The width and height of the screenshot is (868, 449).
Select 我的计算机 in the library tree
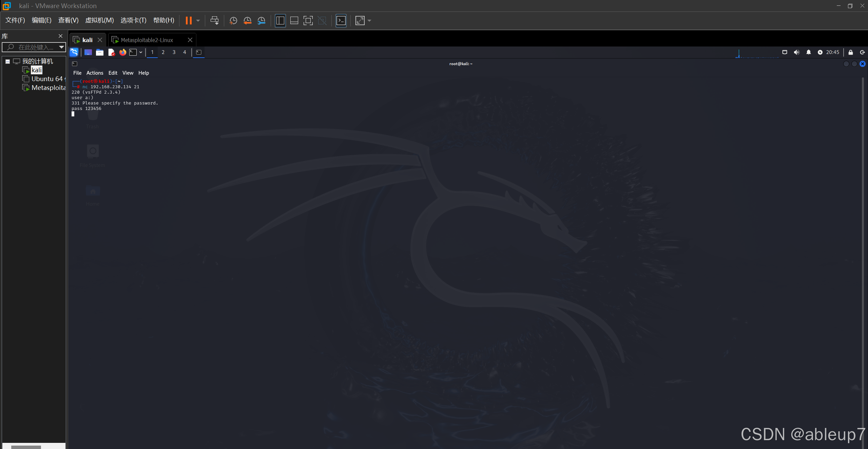pyautogui.click(x=37, y=61)
